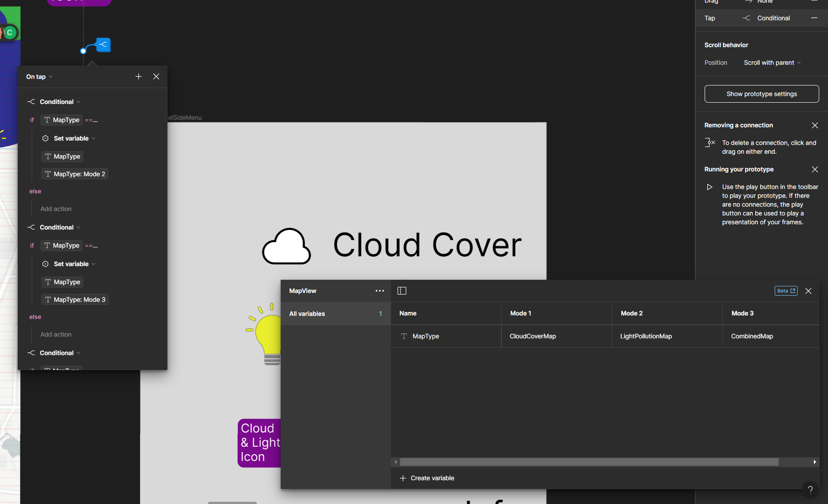Screen dimensions: 828x504
Task: Add a new action with the plus icon in On tap panel
Action: tap(138, 77)
